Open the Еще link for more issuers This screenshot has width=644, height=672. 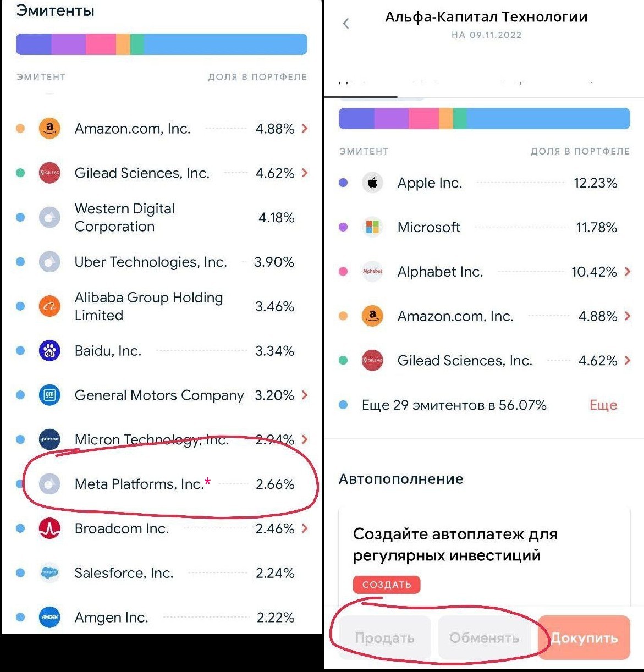(x=603, y=405)
